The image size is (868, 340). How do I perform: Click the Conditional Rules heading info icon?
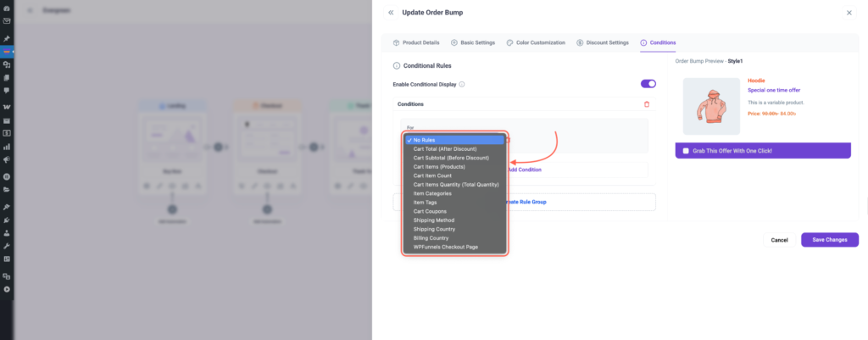(x=397, y=66)
